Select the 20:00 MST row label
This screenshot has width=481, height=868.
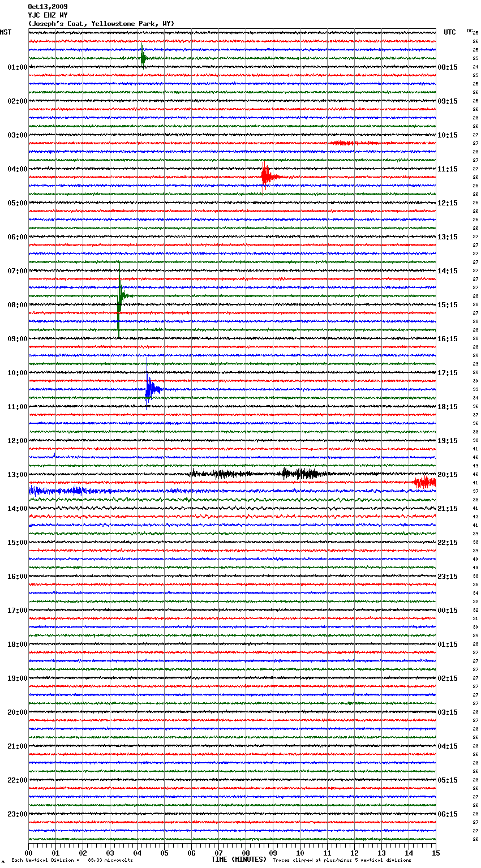point(18,712)
